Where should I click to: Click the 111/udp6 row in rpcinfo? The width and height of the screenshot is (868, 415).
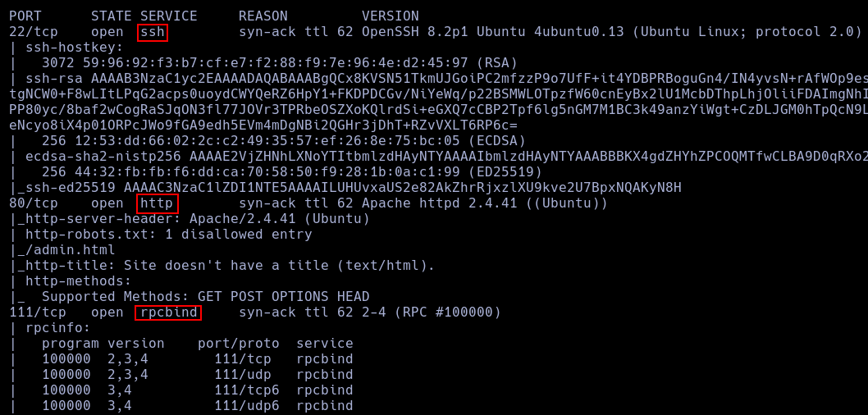tap(246, 406)
